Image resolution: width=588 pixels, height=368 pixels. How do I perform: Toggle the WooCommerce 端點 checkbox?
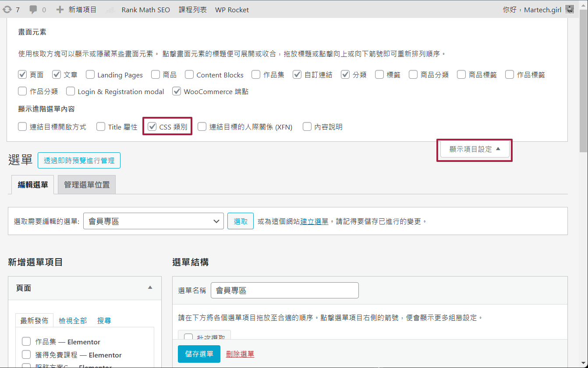pos(177,91)
